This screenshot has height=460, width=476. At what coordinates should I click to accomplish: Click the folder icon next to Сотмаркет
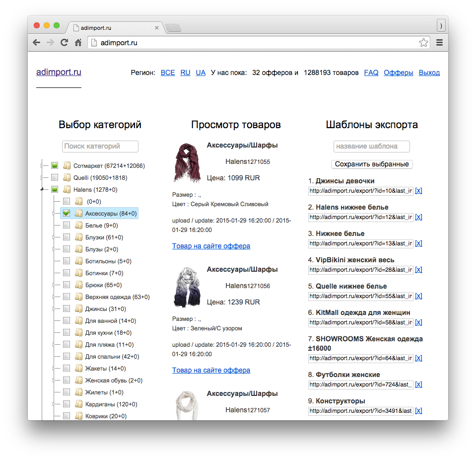(x=67, y=166)
